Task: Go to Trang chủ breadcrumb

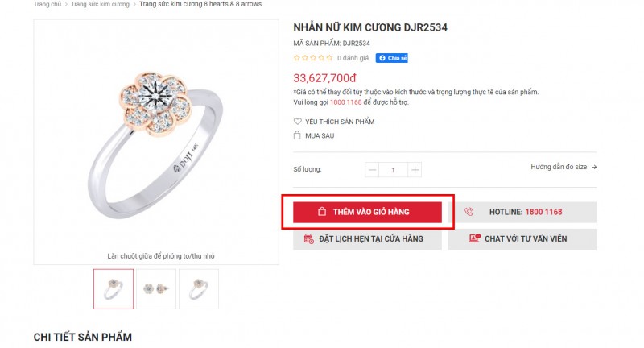Action: point(47,4)
